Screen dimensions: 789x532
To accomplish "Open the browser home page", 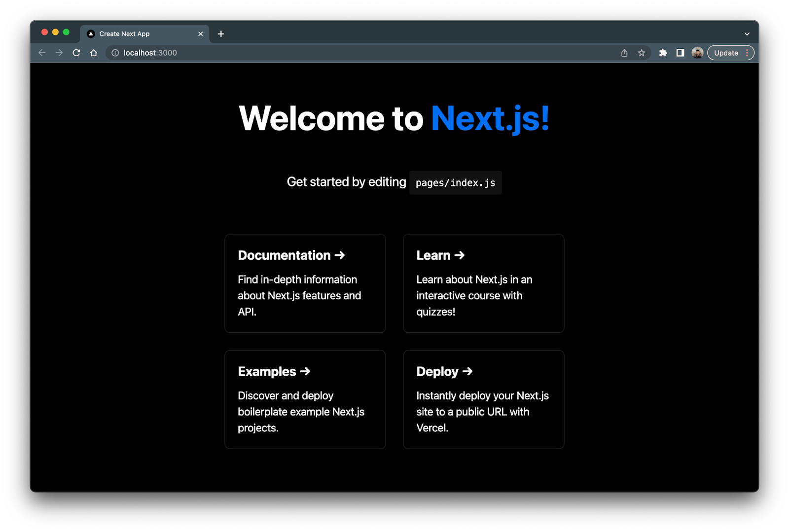I will click(94, 53).
